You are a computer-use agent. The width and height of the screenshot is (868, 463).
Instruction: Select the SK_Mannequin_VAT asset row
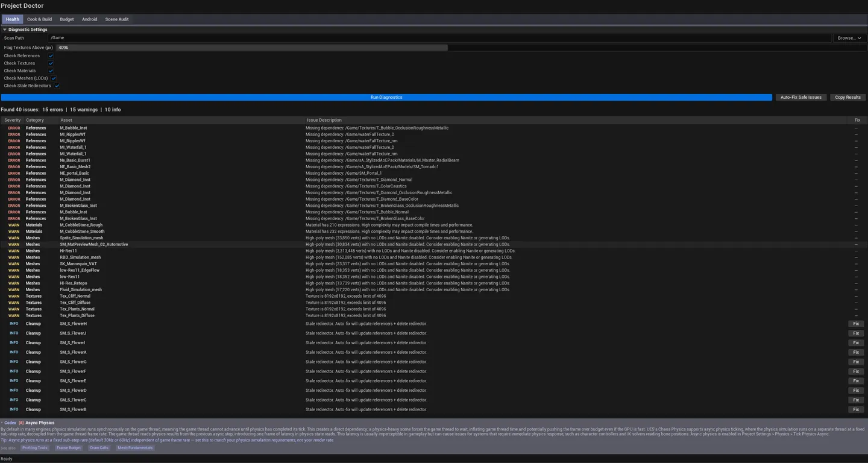point(433,263)
